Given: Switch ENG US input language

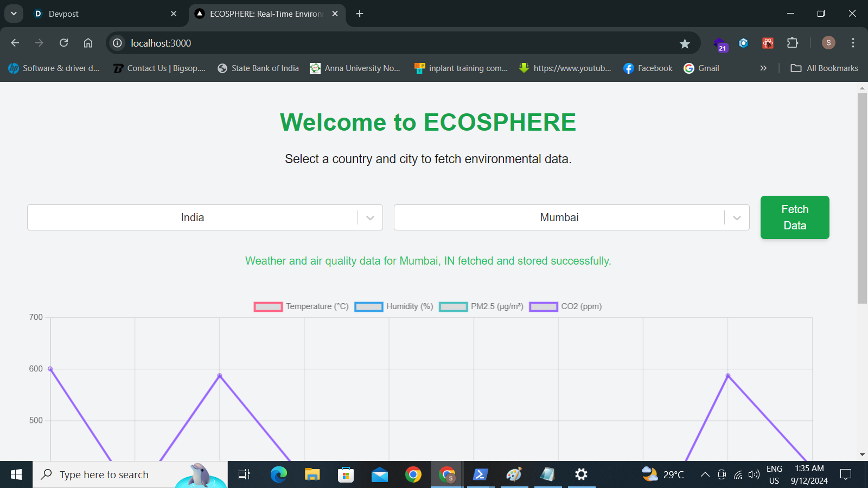Looking at the screenshot, I should [774, 474].
